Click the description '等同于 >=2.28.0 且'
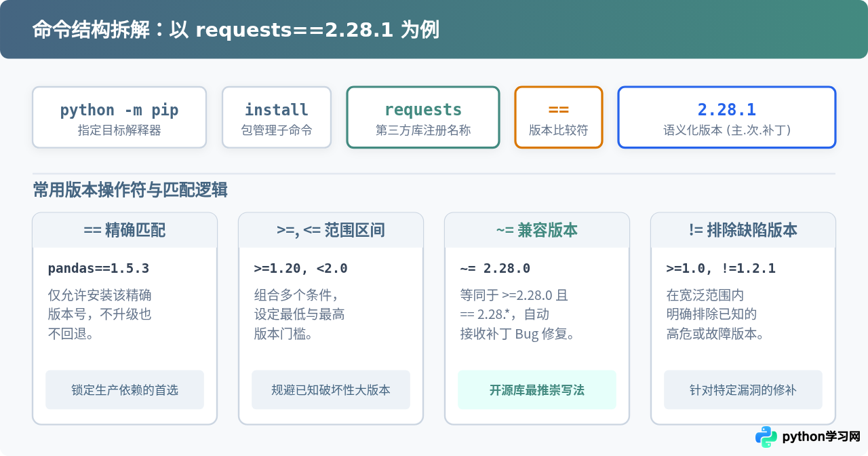 (x=514, y=295)
